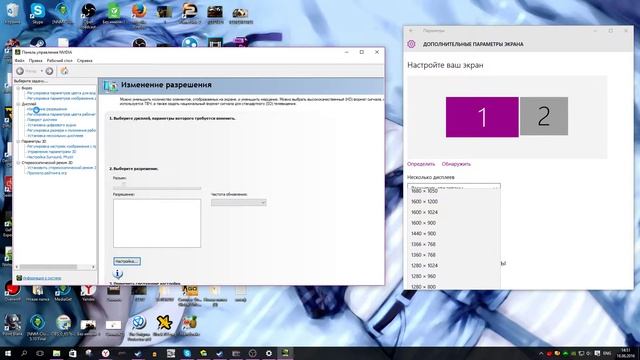Image resolution: width=640 pixels, height=360 pixels.
Task: Switch to NVIDIA panel taskbar icon
Action: point(285,353)
